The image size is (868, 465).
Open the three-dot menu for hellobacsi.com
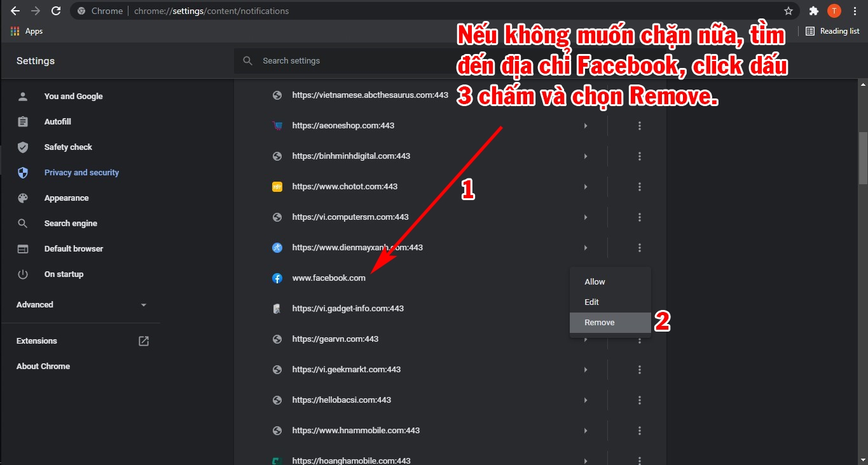pos(639,400)
